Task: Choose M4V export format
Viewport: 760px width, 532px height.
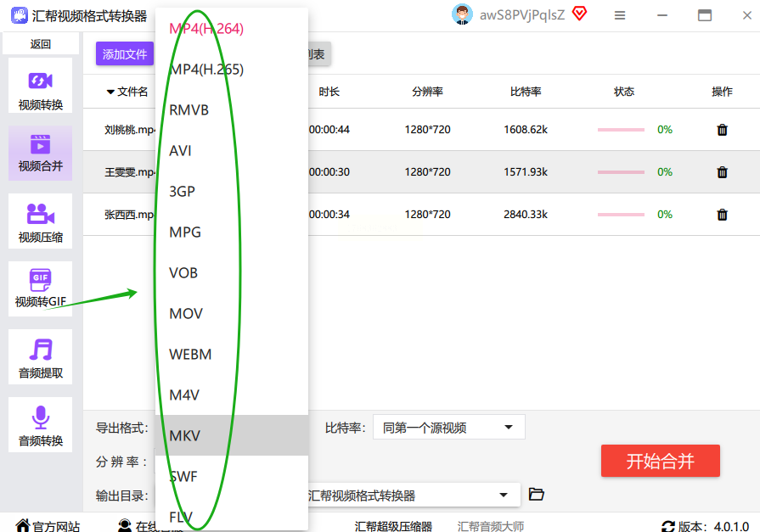Action: click(232, 395)
